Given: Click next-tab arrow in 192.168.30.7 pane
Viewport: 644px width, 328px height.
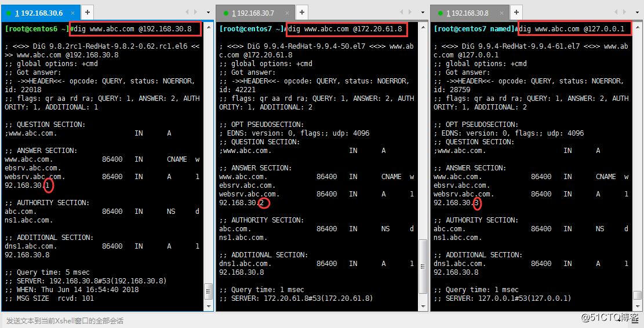Looking at the screenshot, I should [410, 12].
